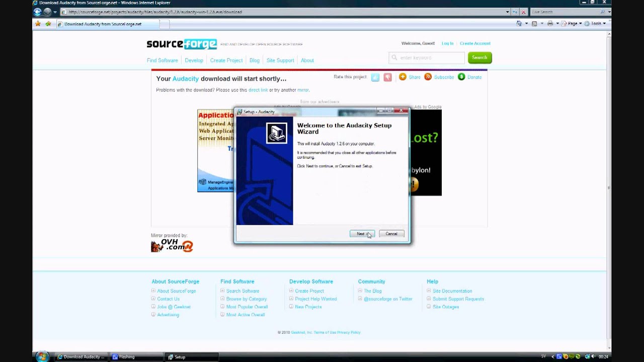Click the IE Home icon
644x362 pixels.
click(x=519, y=24)
